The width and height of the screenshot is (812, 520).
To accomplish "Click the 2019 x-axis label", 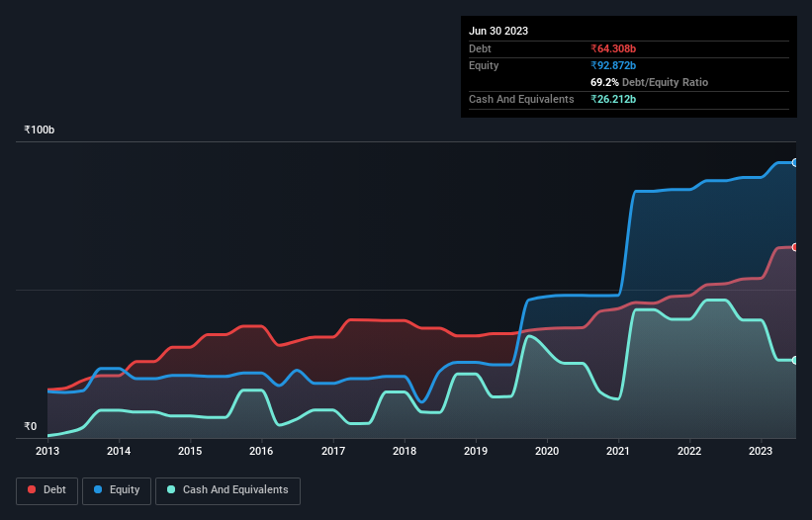I will 476,451.
